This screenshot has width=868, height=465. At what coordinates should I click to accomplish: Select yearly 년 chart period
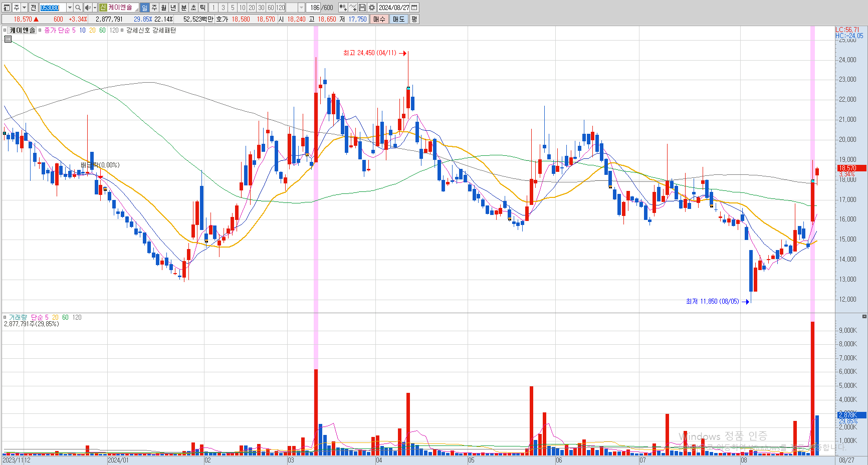click(173, 8)
